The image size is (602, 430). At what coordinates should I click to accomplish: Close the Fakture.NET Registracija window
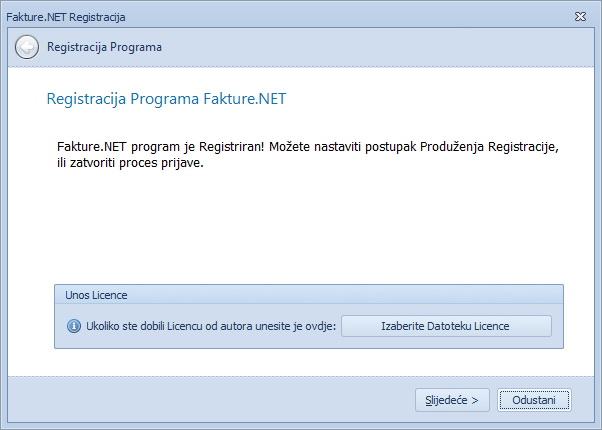click(x=580, y=17)
